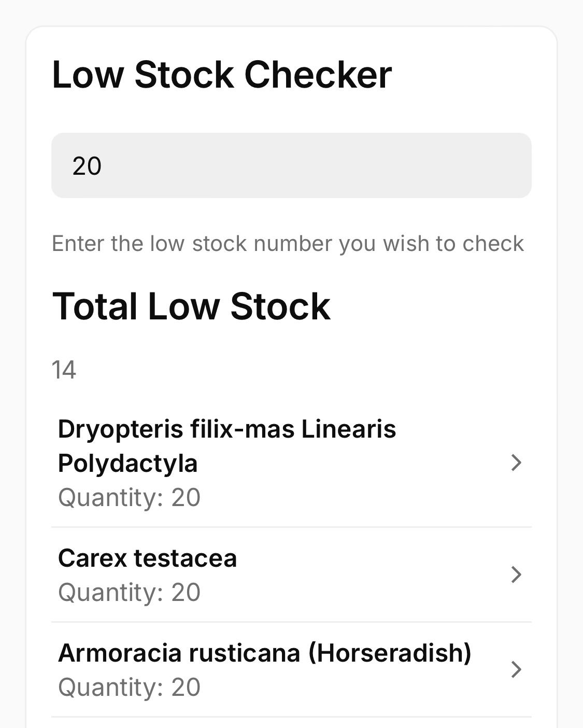Place cursor on the value 20 in threshold field
Viewport: 583px width, 728px height.
87,166
